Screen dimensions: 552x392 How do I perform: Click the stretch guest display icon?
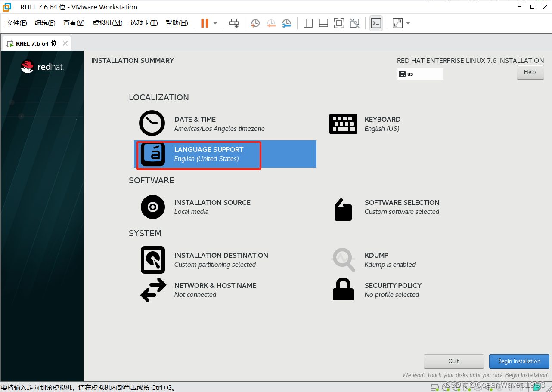[397, 23]
